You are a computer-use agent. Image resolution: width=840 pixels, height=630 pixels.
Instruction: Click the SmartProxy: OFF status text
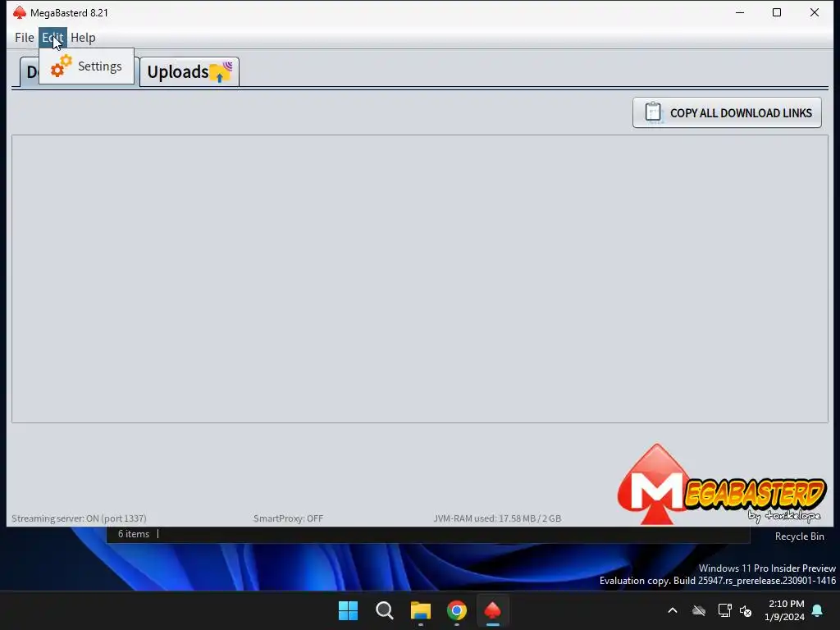(x=288, y=518)
